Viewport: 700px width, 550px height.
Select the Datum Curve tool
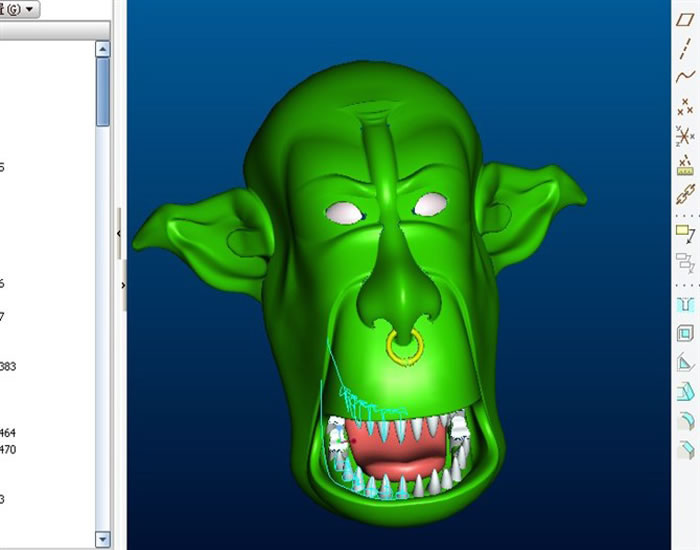tap(685, 76)
